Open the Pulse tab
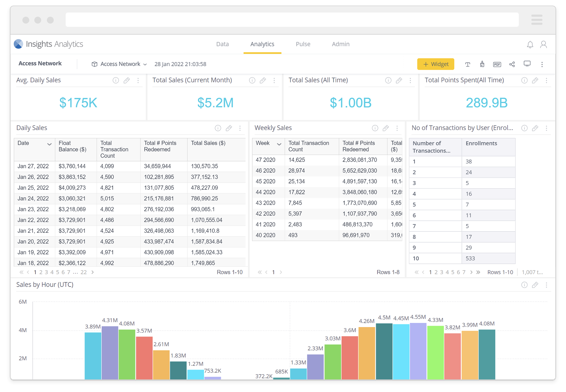The image size is (566, 392). tap(303, 44)
